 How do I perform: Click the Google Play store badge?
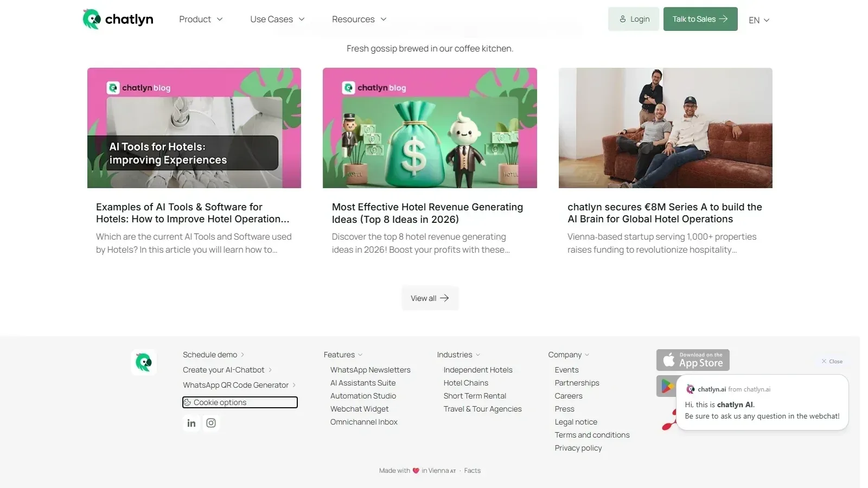click(667, 386)
